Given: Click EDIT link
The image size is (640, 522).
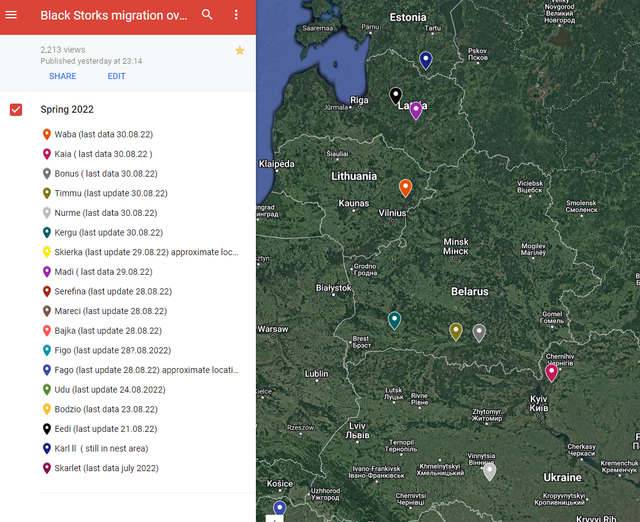Looking at the screenshot, I should [x=116, y=76].
